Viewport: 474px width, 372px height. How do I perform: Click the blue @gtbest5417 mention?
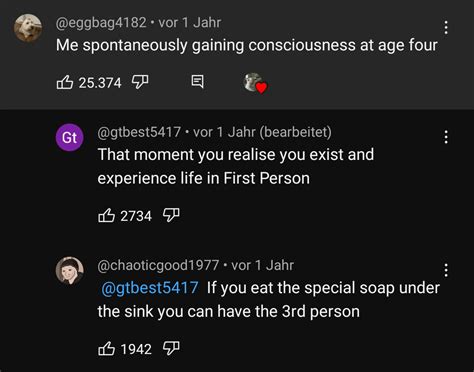click(x=150, y=288)
